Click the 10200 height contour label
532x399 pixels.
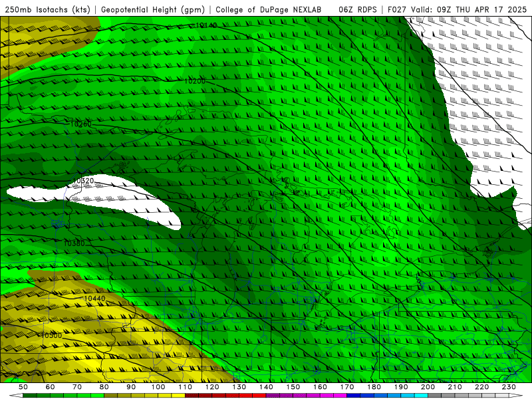point(195,81)
